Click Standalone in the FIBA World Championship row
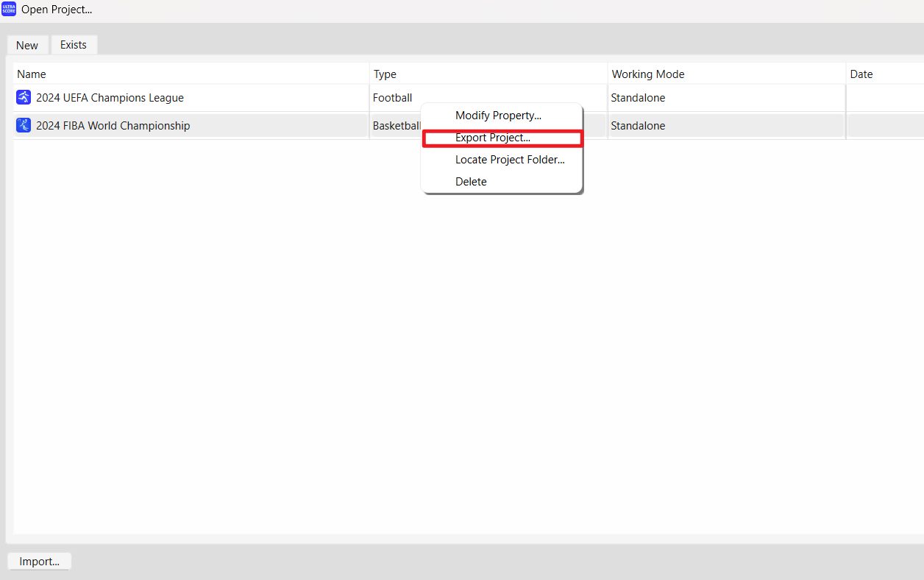 (x=638, y=126)
